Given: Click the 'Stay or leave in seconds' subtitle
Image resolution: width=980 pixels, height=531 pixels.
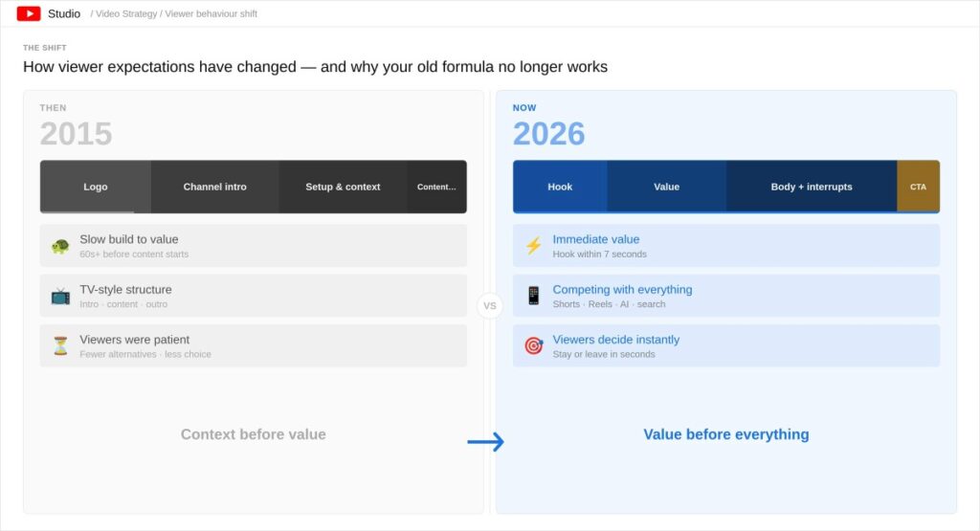Looking at the screenshot, I should (604, 354).
